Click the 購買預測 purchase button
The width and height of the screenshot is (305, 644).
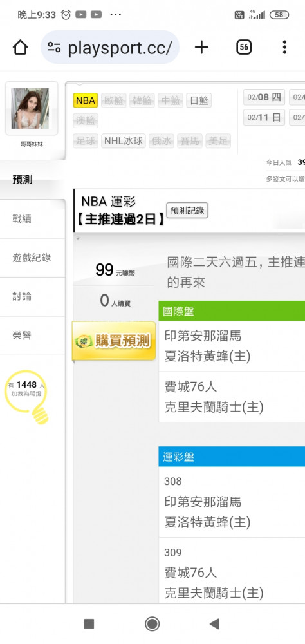click(x=114, y=341)
